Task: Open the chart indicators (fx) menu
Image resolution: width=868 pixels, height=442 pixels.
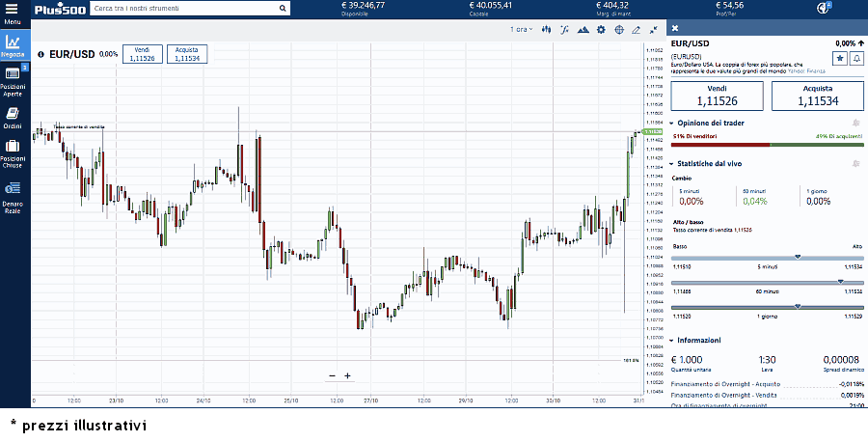Action: (x=564, y=30)
